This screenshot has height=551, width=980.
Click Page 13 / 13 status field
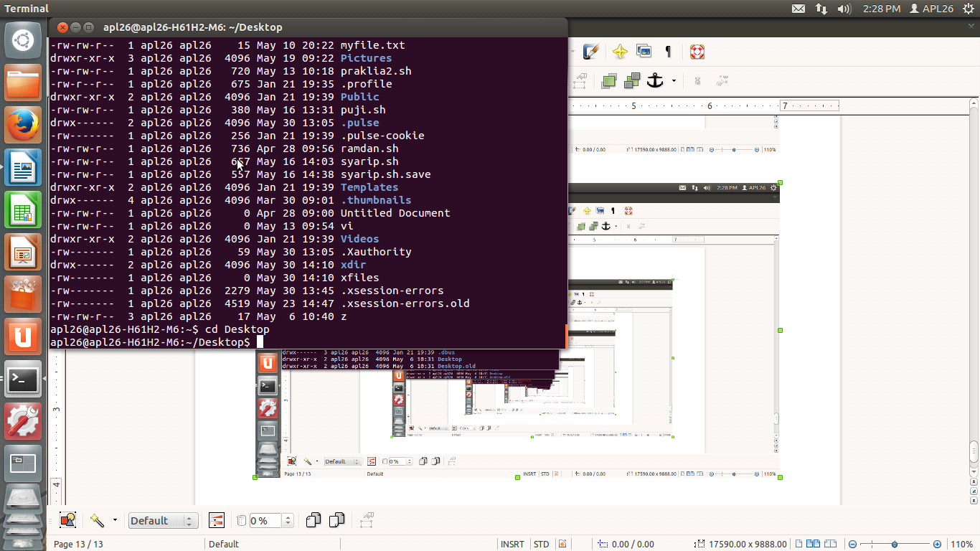78,544
